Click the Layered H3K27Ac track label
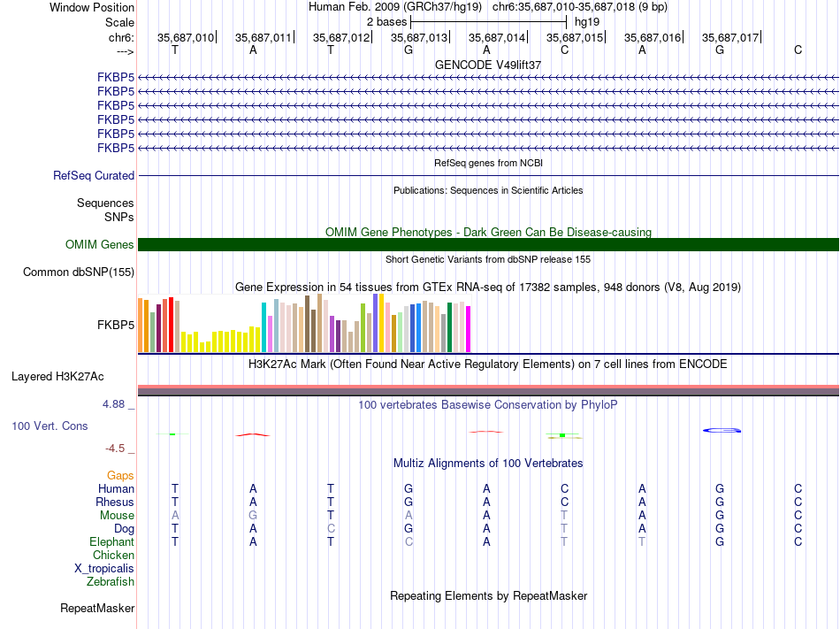This screenshot has width=840, height=629. click(57, 377)
